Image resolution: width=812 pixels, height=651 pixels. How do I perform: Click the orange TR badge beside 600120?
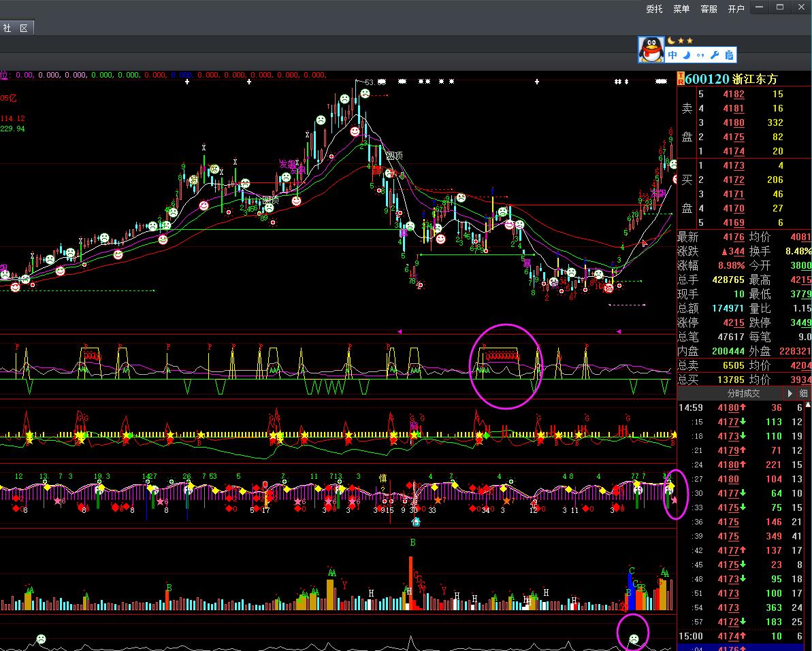point(681,79)
